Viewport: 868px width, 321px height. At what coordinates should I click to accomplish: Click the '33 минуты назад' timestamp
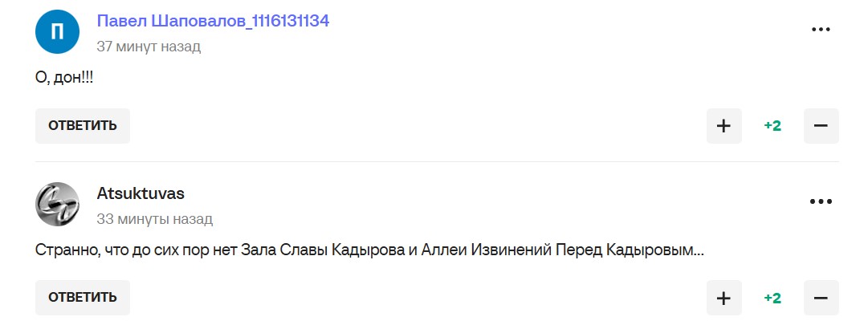point(154,219)
